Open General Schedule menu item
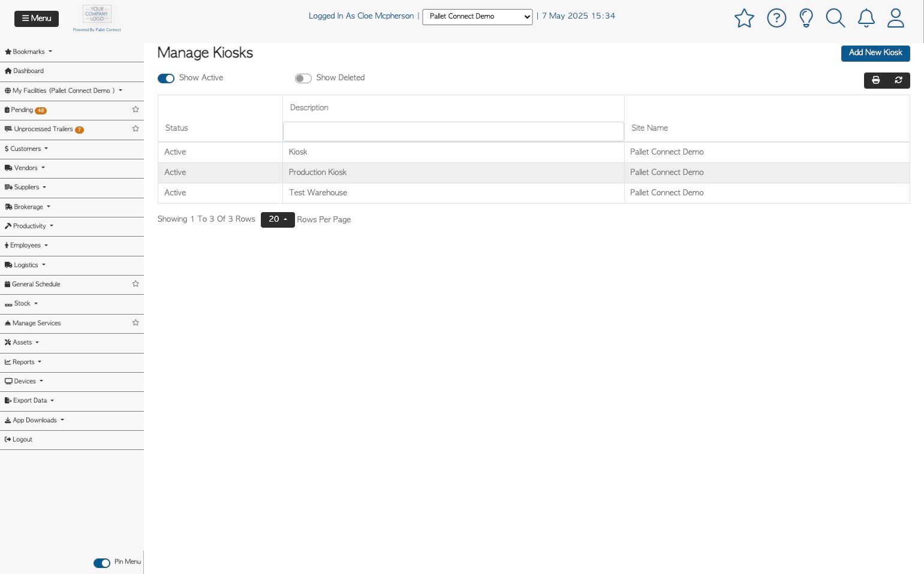Viewport: 924px width, 574px height. (32, 284)
